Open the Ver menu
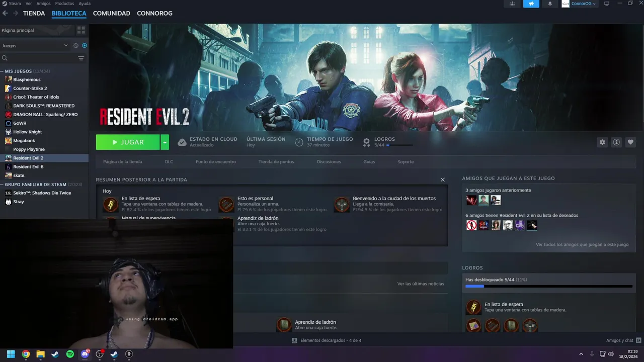 pos(29,4)
